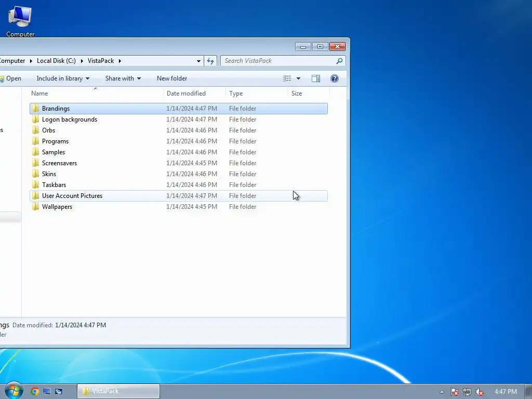532x399 pixels.
Task: Select the Taskbars folder name
Action: (54, 184)
